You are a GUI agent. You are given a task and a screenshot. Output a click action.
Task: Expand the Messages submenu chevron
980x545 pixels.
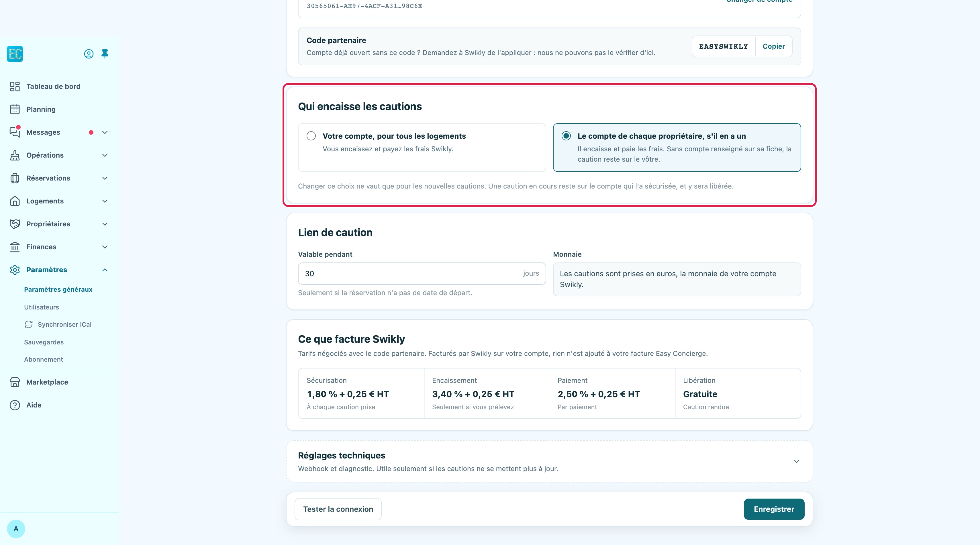pyautogui.click(x=105, y=132)
